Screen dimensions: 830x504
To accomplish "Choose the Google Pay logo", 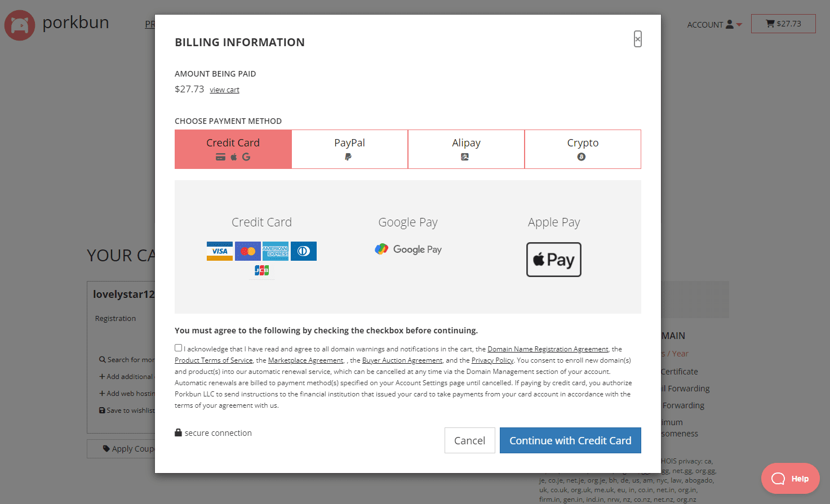I will coord(409,249).
